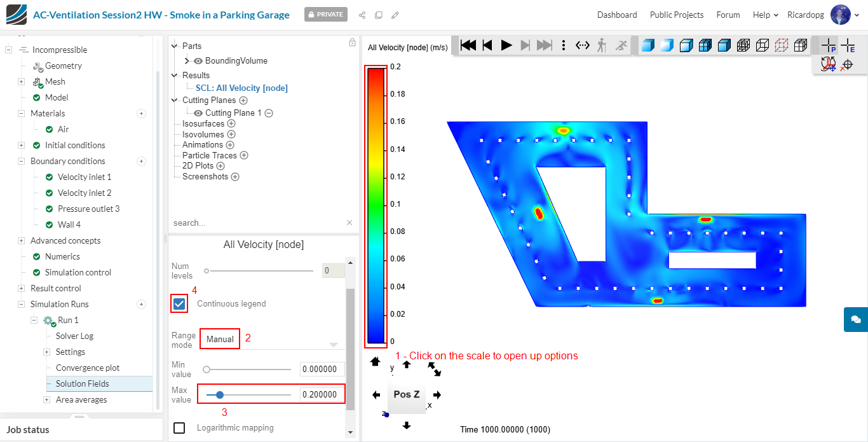Open the Help dropdown menu
The width and height of the screenshot is (868, 442).
pos(765,15)
